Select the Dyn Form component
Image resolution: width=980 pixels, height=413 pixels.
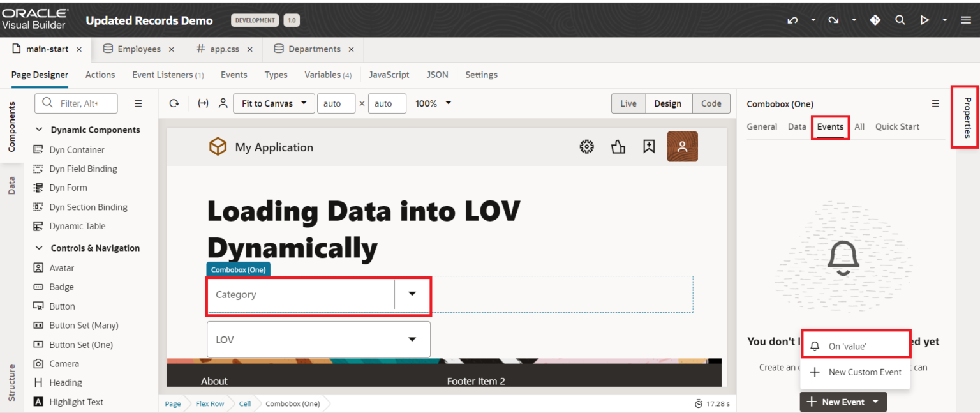point(68,188)
